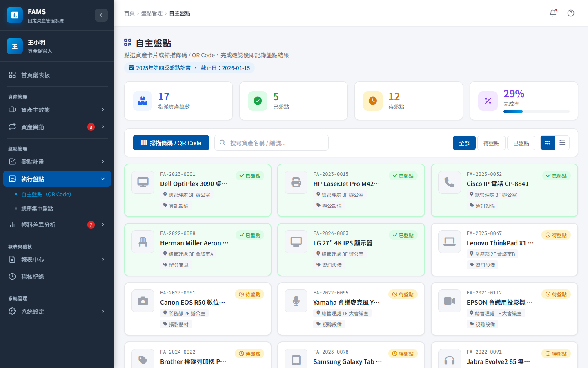Expand the 盤點計畫 submenu
This screenshot has width=588, height=368.
57,162
